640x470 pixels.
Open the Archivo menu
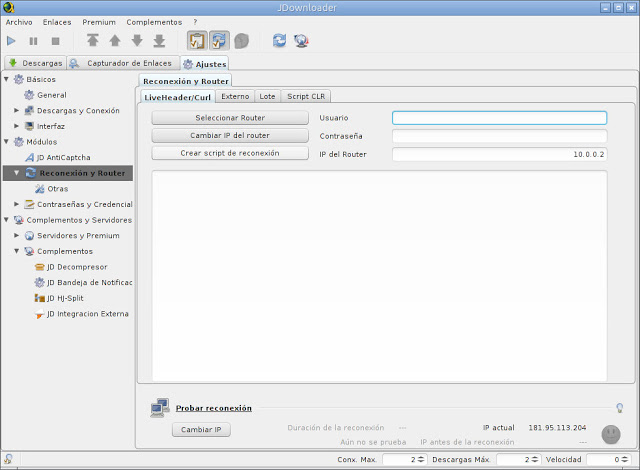click(x=19, y=22)
